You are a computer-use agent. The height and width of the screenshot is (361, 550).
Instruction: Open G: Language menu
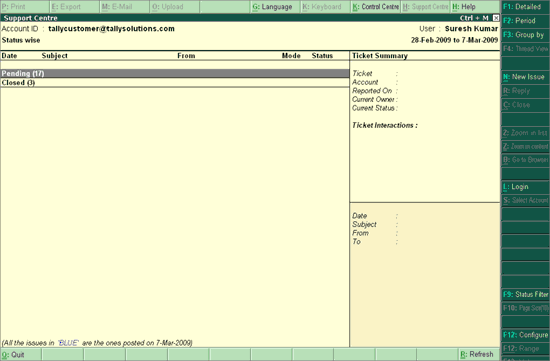275,7
